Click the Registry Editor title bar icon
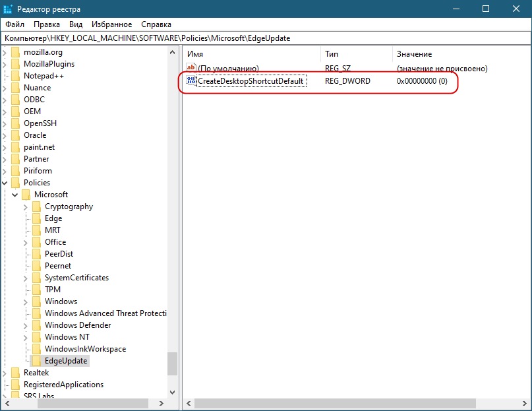532x411 pixels. (x=7, y=9)
